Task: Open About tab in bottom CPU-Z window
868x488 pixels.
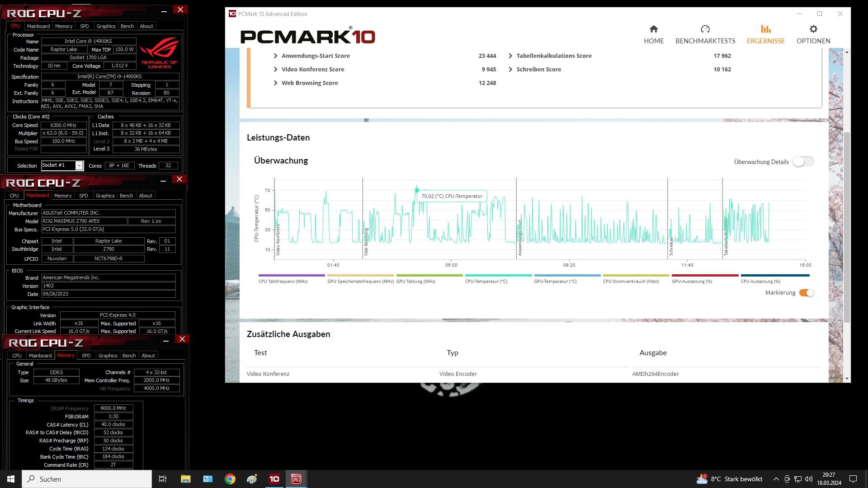Action: 148,356
